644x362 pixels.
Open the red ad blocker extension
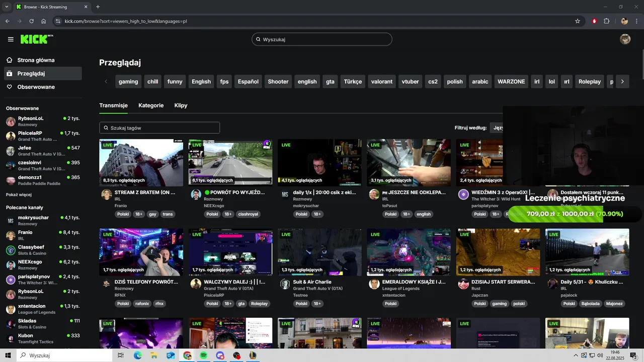point(594,21)
